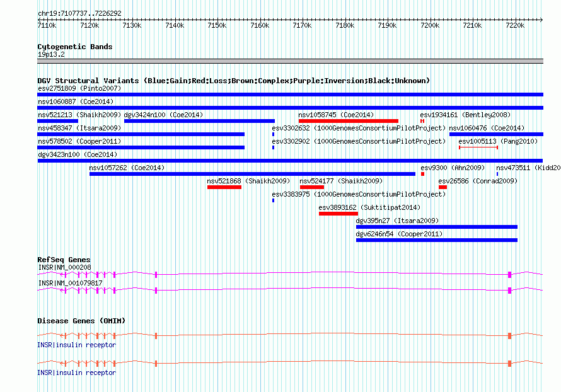Screen dimensions: 561x392
Task: Select the esv9300 (Ahn2009) label
Action: pyautogui.click(x=453, y=168)
